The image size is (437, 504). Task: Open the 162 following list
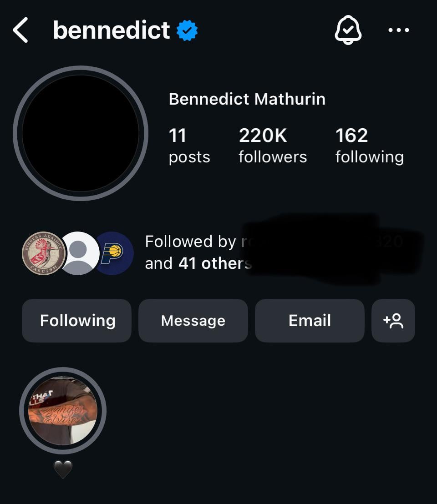click(369, 146)
